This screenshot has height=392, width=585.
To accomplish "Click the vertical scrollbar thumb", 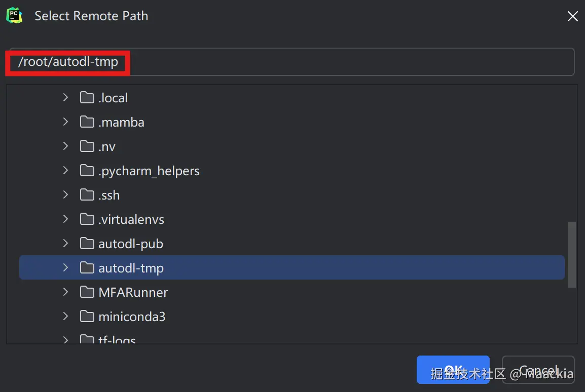I will pyautogui.click(x=571, y=254).
